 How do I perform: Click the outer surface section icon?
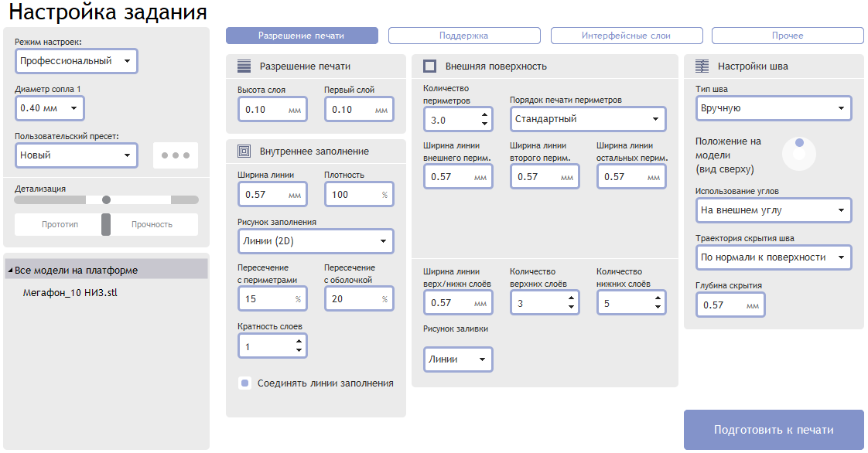pos(429,66)
